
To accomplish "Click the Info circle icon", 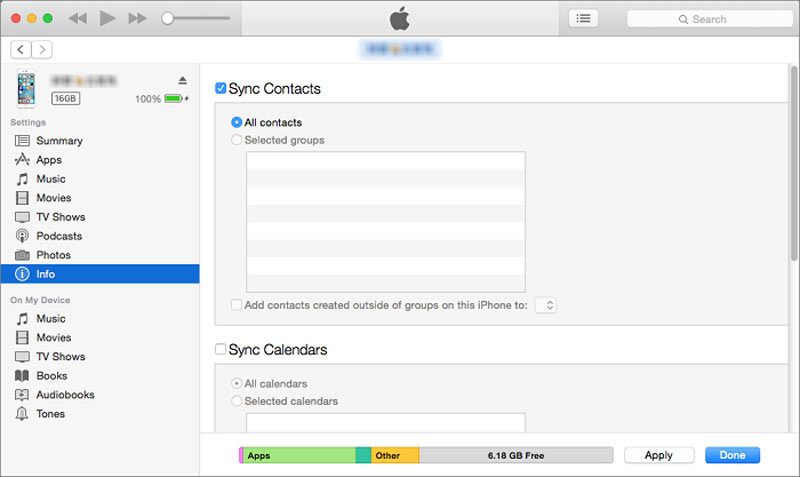I will 22,274.
